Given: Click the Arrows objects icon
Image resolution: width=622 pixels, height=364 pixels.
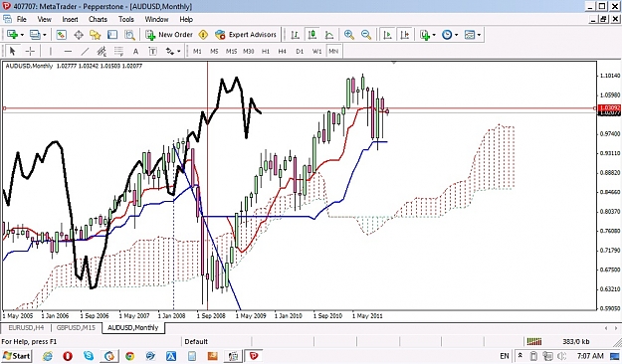Looking at the screenshot, I should 170,51.
